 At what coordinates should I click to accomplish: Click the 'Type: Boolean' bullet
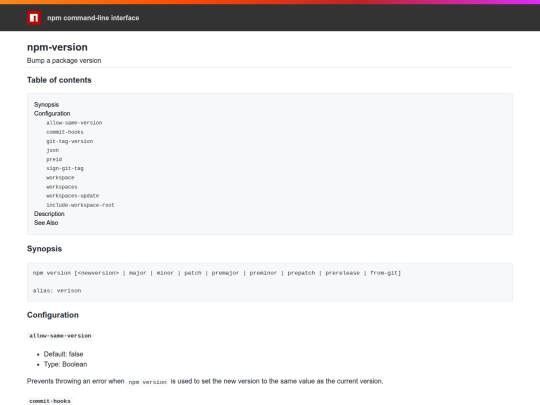[65, 364]
